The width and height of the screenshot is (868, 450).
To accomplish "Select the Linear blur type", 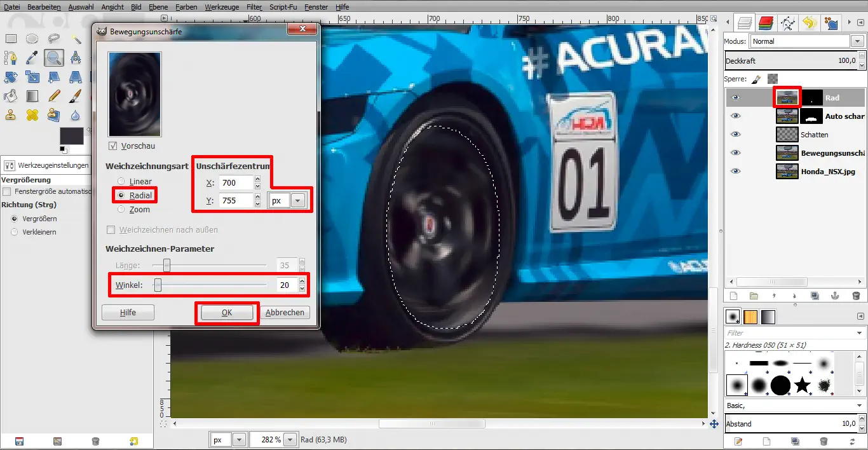I will click(x=121, y=182).
